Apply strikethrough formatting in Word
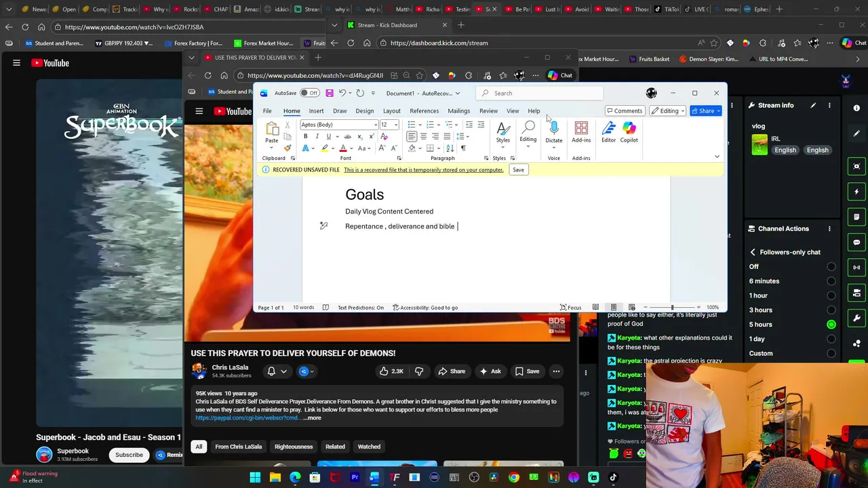The width and height of the screenshot is (868, 488). coord(347,136)
